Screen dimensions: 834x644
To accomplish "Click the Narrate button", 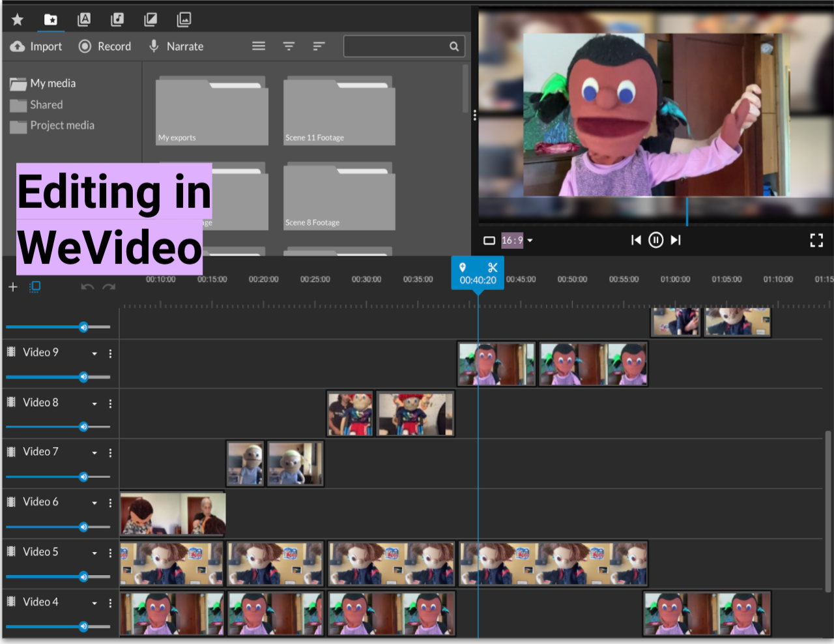I will click(x=177, y=46).
